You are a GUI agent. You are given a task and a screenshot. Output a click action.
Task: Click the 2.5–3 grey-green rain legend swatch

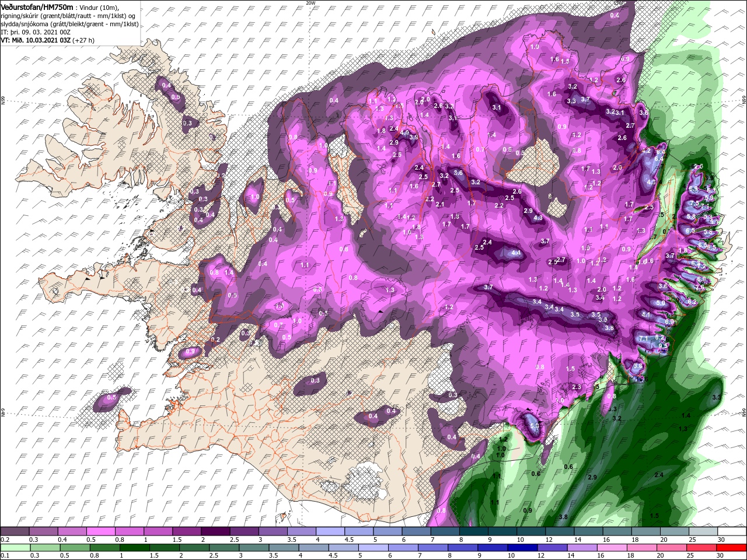point(225,548)
